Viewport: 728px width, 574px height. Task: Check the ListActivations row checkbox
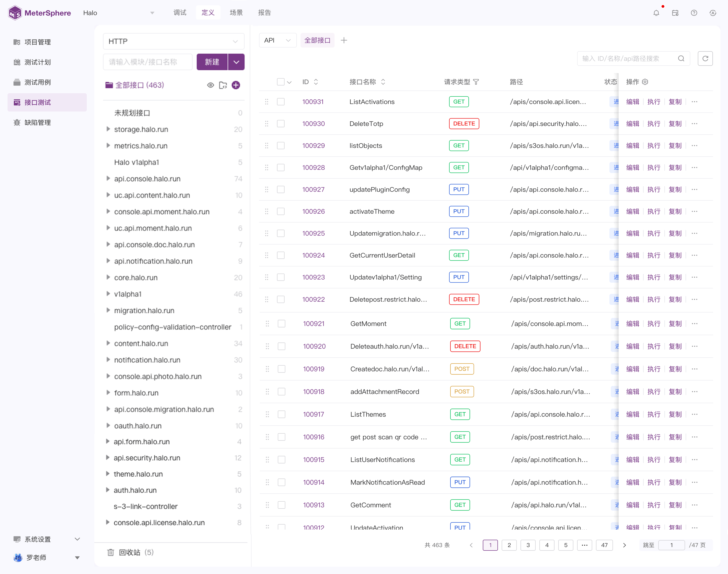pos(281,102)
